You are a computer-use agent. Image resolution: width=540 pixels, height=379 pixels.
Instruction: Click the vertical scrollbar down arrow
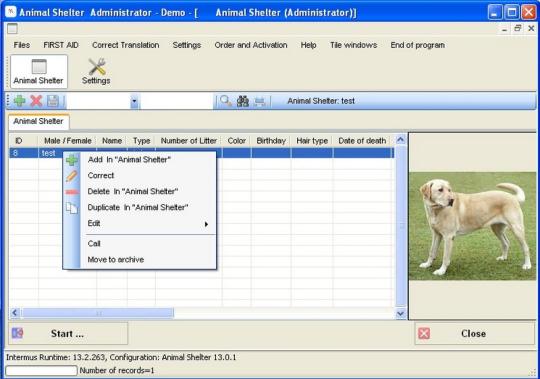click(401, 314)
